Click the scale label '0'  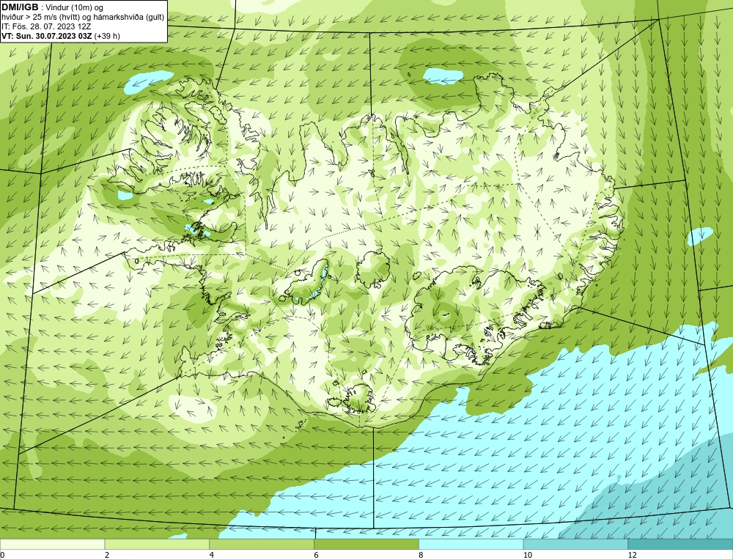[x=3, y=555]
